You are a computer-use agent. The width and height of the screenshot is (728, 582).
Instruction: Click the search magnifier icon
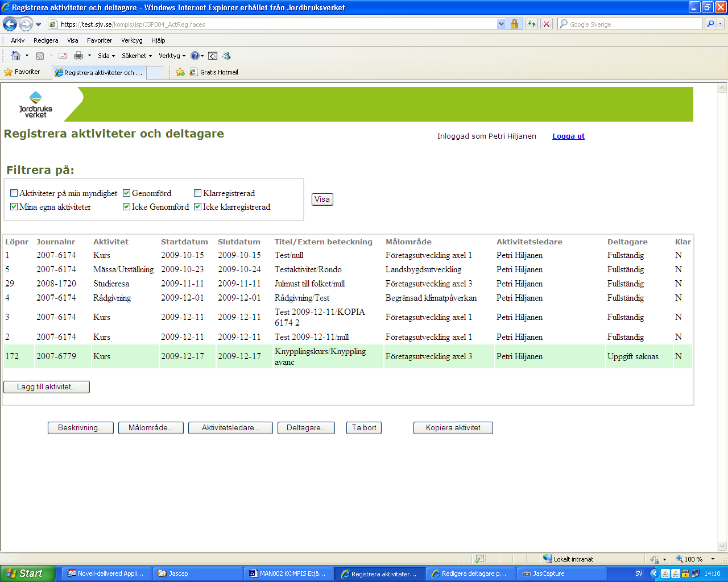(x=710, y=24)
